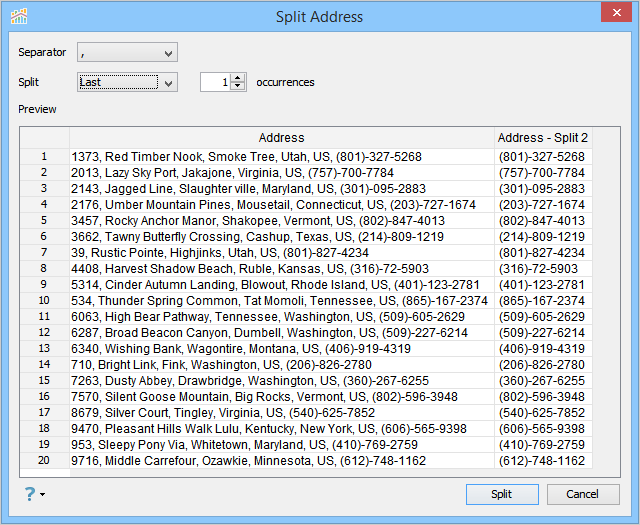Click the Address - Split 2 column header
The image size is (640, 525).
coord(543,138)
